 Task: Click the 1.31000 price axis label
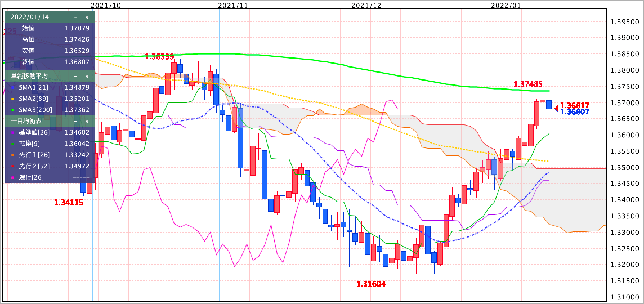(x=625, y=297)
